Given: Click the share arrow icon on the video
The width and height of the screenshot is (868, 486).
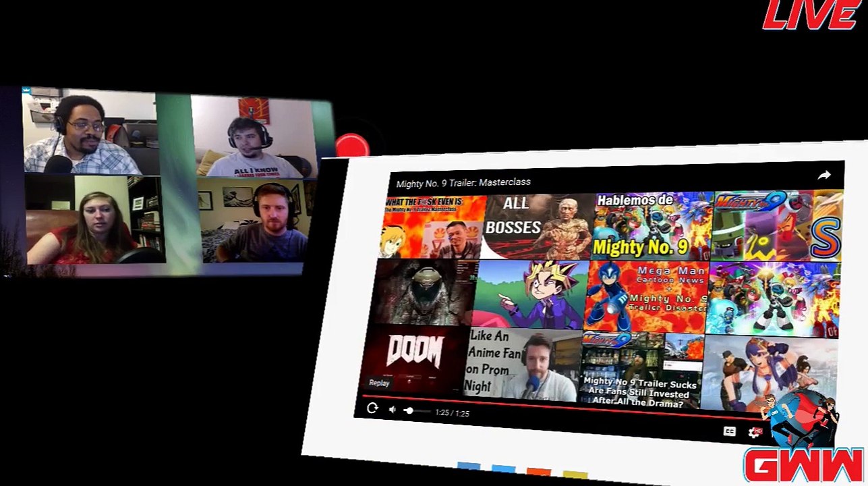Looking at the screenshot, I should click(823, 175).
